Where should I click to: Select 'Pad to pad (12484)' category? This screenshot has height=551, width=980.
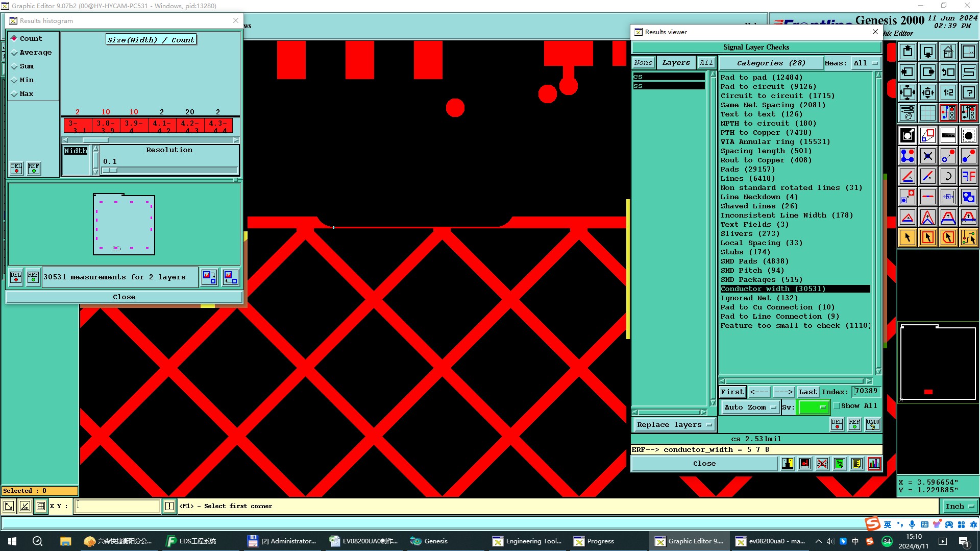click(761, 78)
